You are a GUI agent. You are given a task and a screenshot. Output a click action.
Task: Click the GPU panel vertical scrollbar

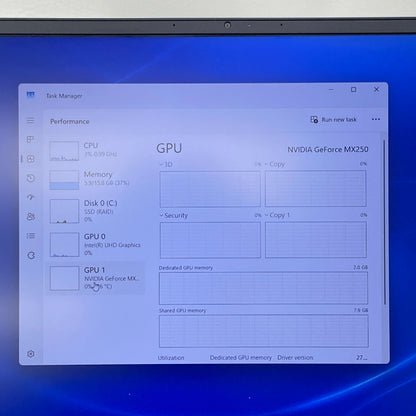tap(384, 222)
